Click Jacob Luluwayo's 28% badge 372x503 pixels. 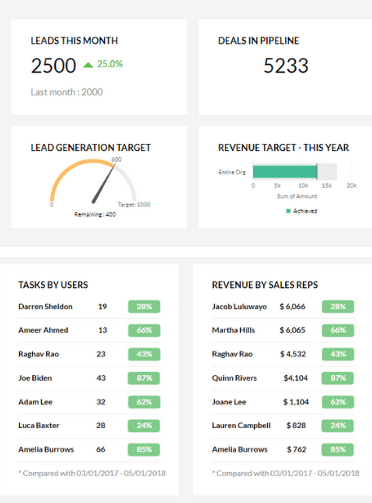[x=338, y=306]
